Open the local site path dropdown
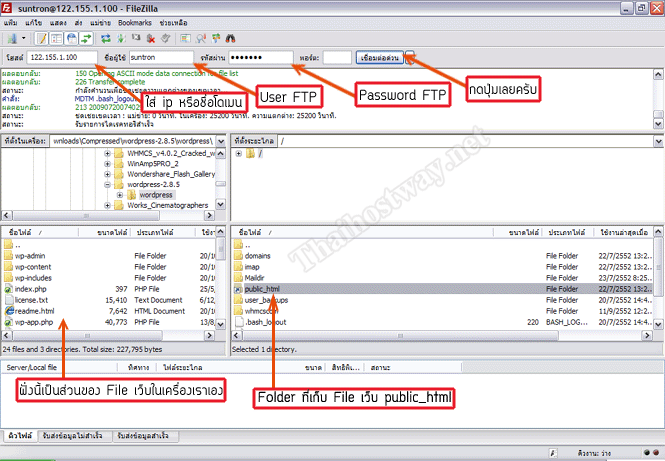 (x=221, y=141)
